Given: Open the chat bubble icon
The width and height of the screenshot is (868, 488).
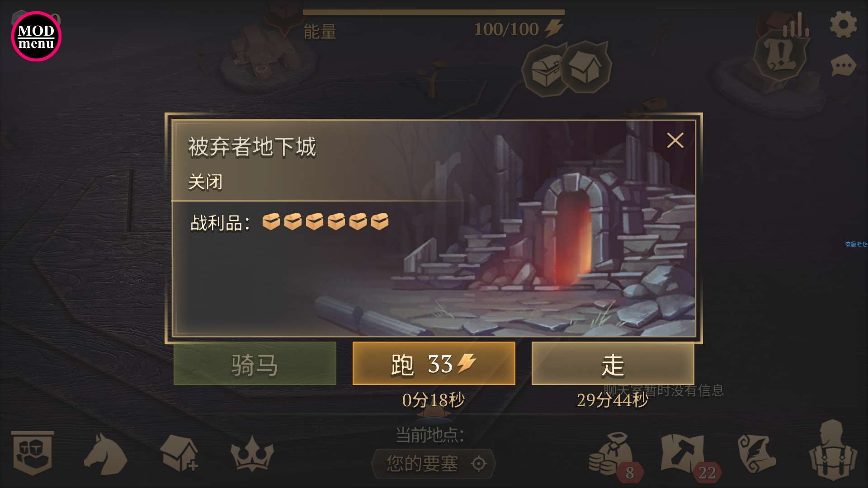Looking at the screenshot, I should coord(844,66).
